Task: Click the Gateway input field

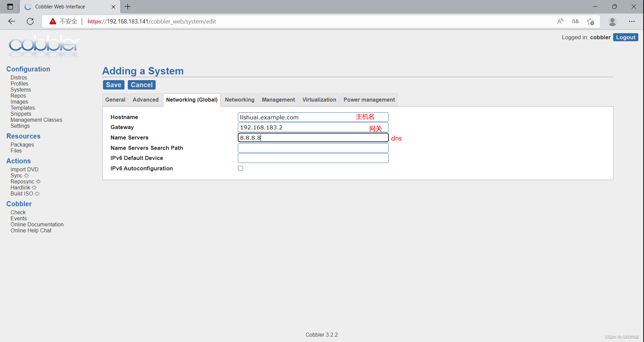Action: tap(313, 127)
